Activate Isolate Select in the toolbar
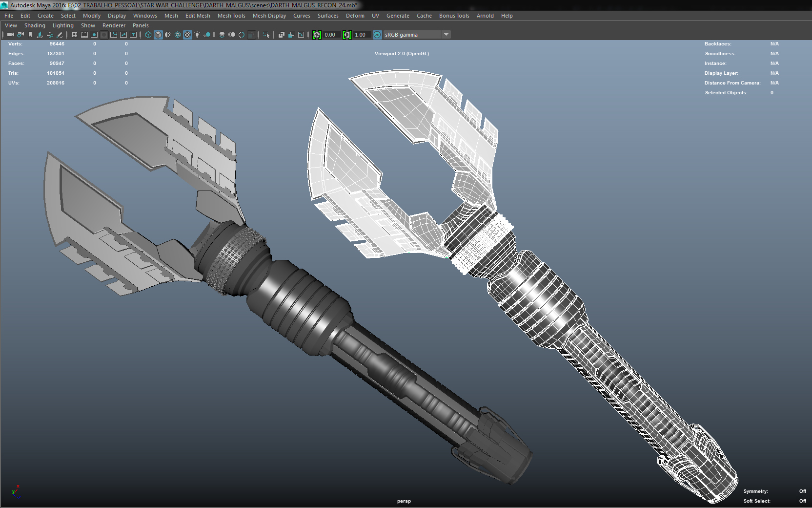This screenshot has width=812, height=508. 266,35
